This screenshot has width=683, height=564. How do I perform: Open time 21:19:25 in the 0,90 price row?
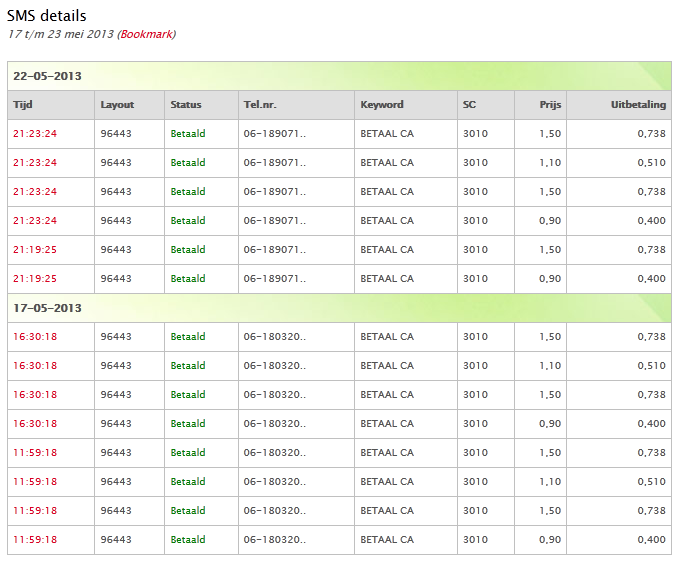pyautogui.click(x=35, y=278)
